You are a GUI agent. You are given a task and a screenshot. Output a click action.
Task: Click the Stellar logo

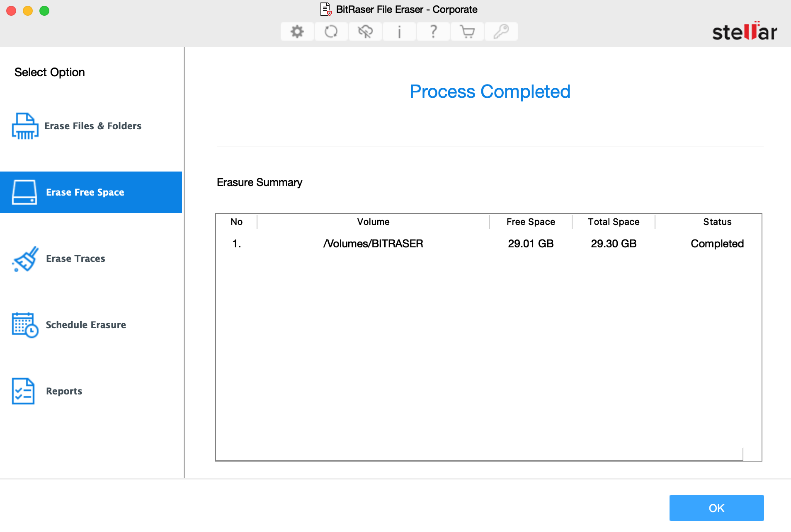[x=745, y=31]
